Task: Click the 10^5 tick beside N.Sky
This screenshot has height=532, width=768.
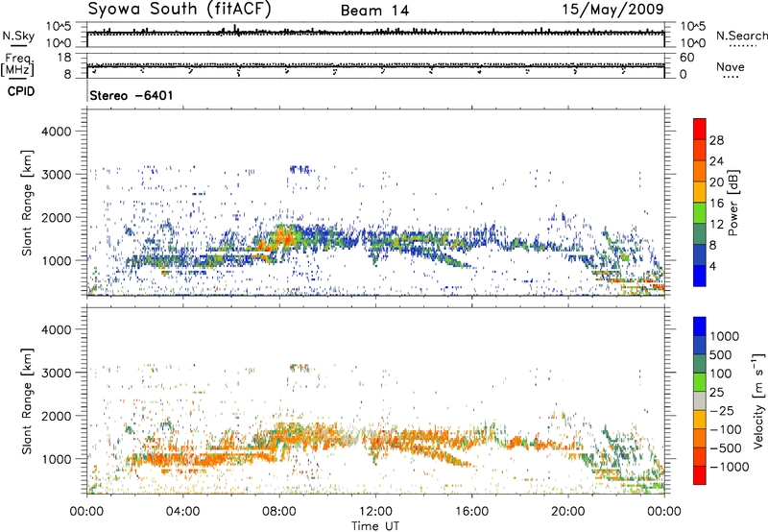Action: [x=59, y=26]
